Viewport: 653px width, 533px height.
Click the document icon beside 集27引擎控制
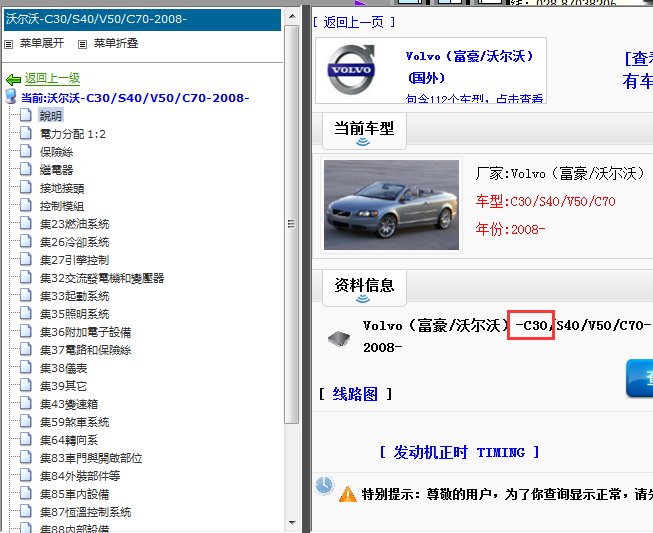[x=26, y=259]
